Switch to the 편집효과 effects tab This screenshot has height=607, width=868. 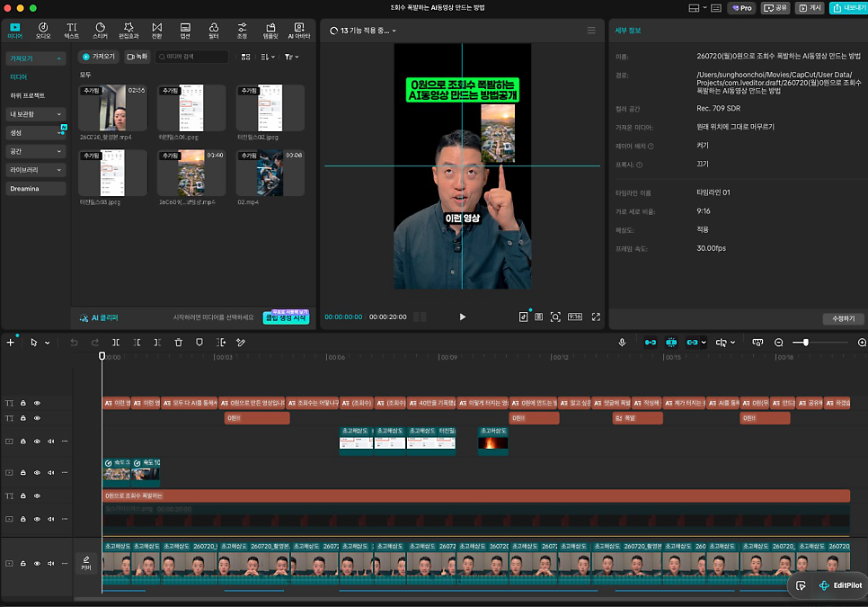128,31
